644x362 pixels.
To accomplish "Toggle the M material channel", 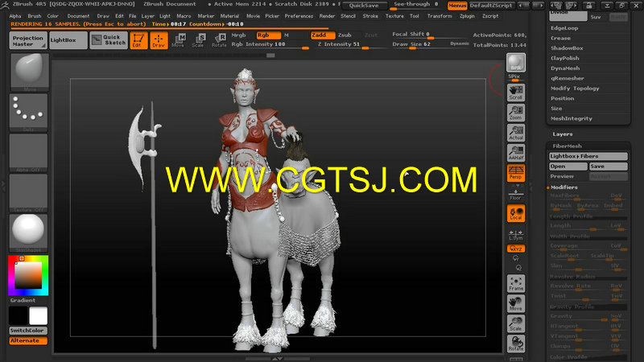I will (x=287, y=35).
